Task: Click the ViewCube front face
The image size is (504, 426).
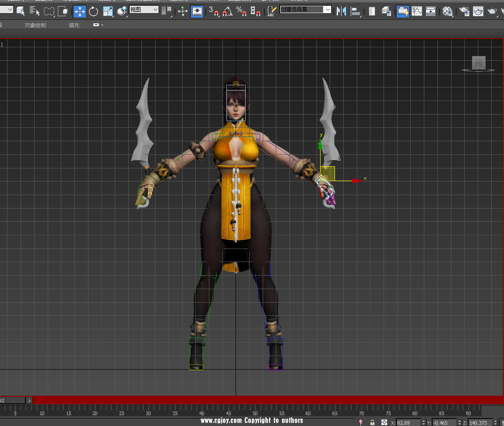Action: (479, 63)
